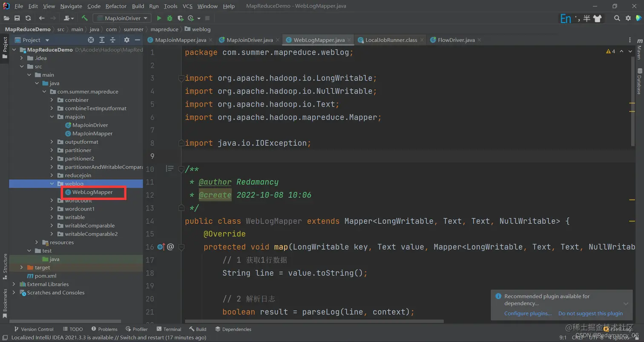Open the Dependencies tool window
The width and height of the screenshot is (644, 342).
pos(233,329)
